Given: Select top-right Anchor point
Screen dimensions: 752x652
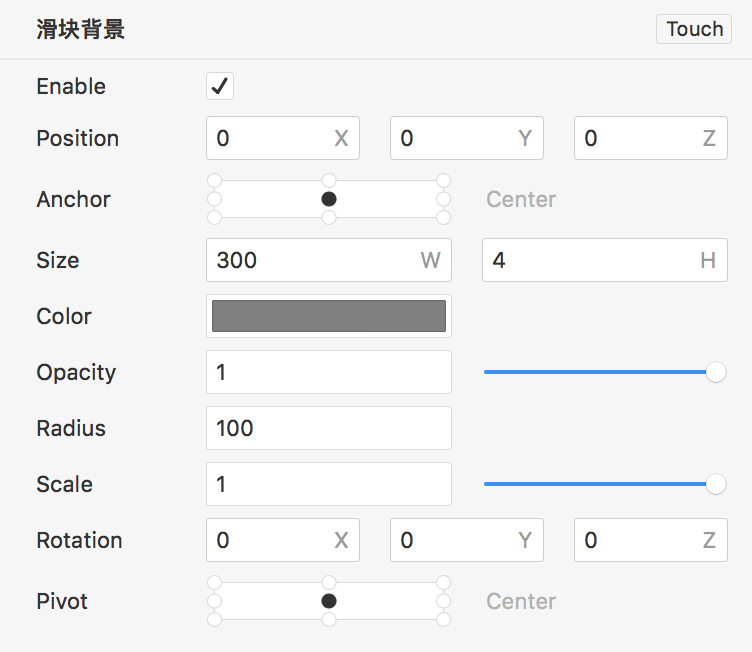Looking at the screenshot, I should [x=444, y=181].
